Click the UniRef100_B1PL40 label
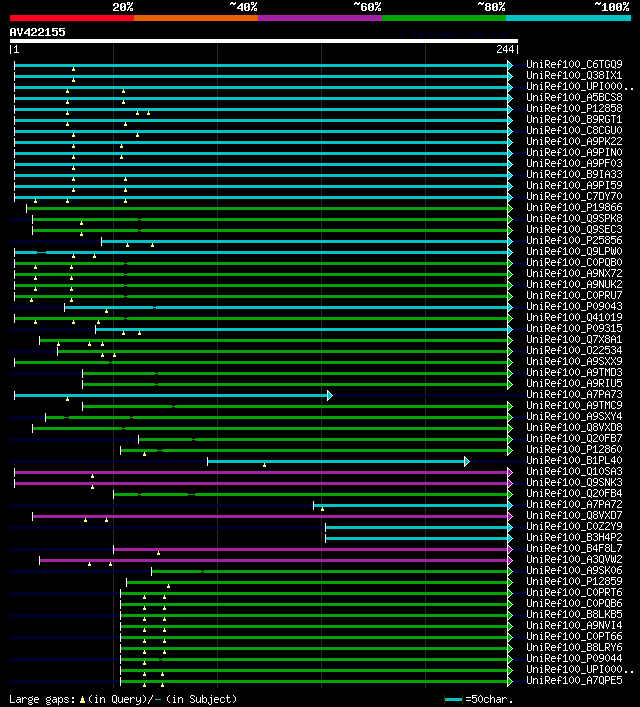 point(574,460)
